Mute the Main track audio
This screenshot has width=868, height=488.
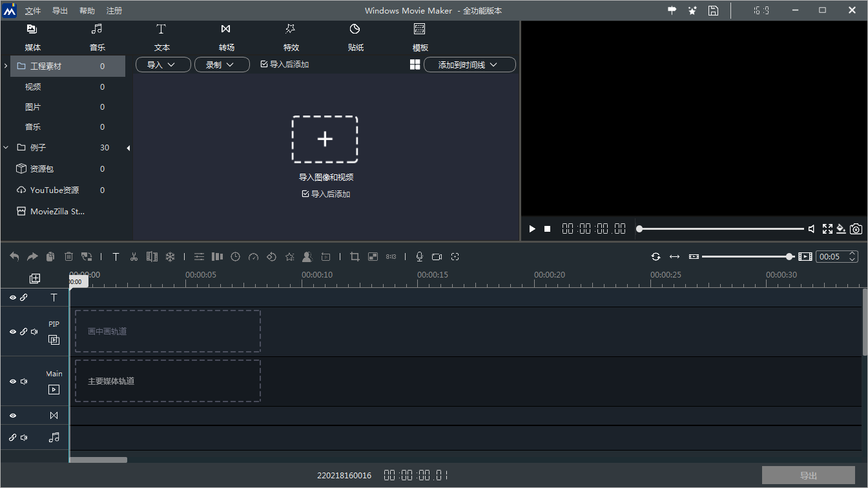point(24,381)
